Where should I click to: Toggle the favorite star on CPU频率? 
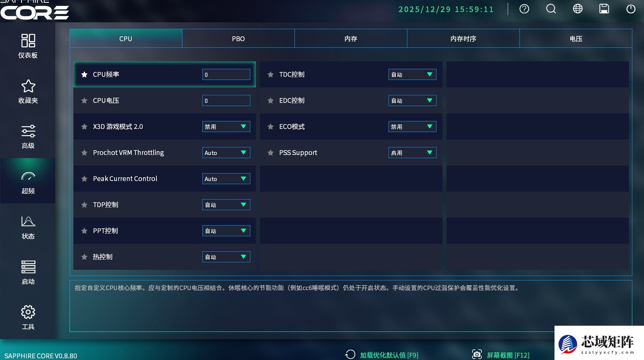tap(84, 74)
